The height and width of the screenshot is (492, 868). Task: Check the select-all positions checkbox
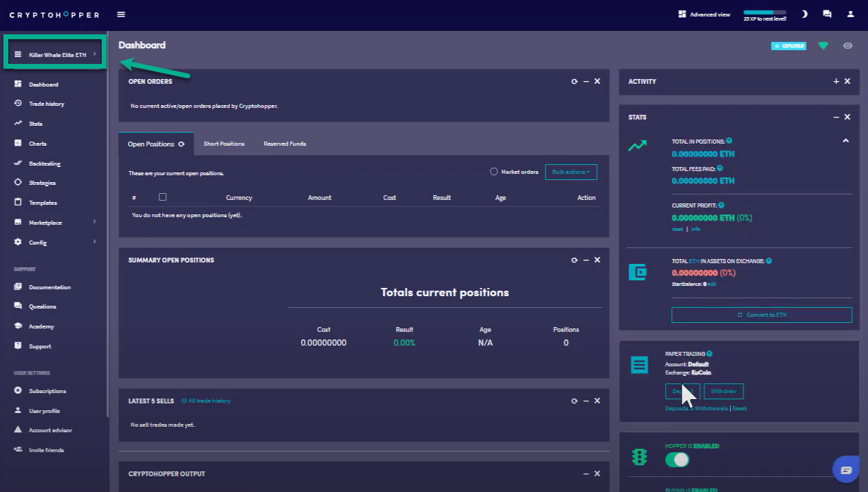pos(162,197)
